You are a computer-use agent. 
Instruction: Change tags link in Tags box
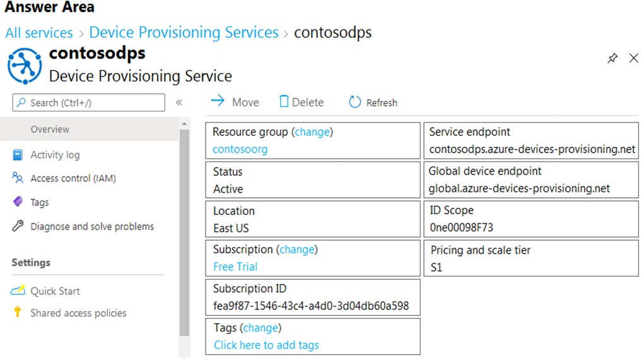[x=261, y=328]
